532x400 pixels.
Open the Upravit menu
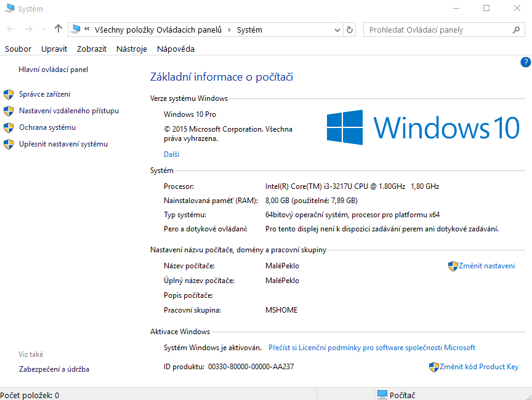pos(54,49)
